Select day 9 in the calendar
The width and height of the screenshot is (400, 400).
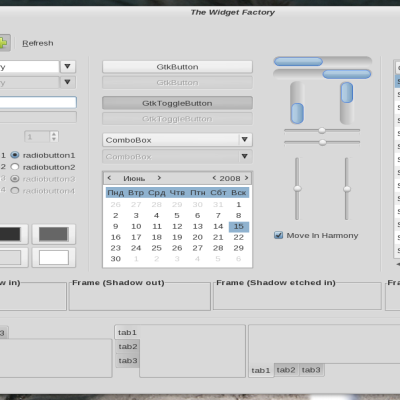pos(116,226)
